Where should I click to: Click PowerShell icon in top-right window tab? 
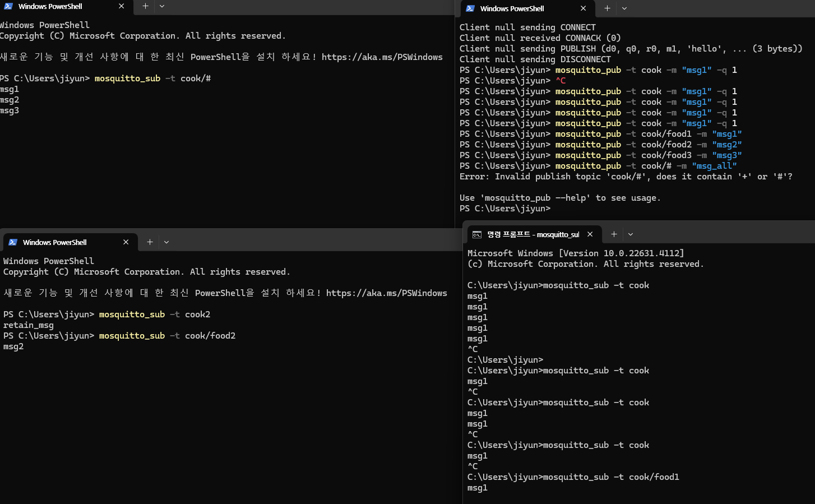470,8
